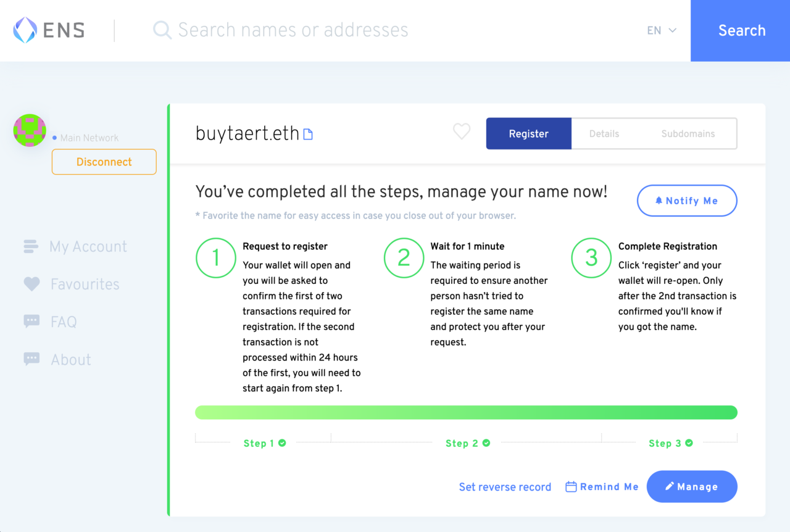Click the Main Network label

[x=89, y=138]
